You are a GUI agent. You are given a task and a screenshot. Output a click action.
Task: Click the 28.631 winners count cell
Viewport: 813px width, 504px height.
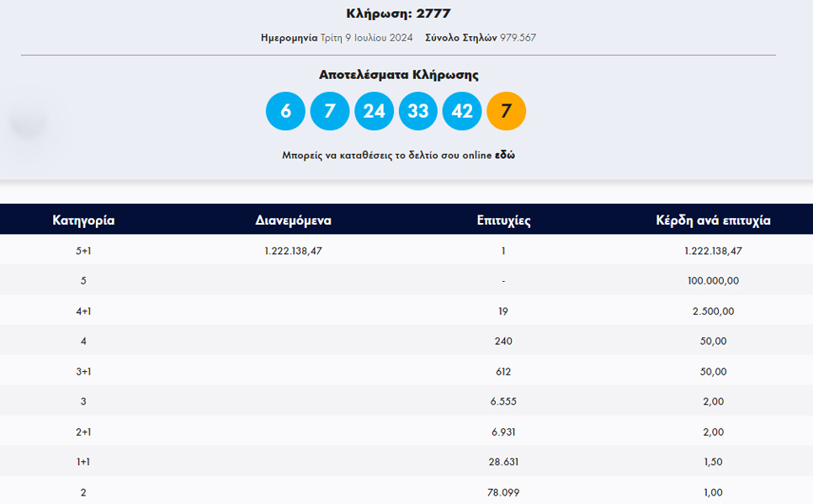tap(503, 461)
